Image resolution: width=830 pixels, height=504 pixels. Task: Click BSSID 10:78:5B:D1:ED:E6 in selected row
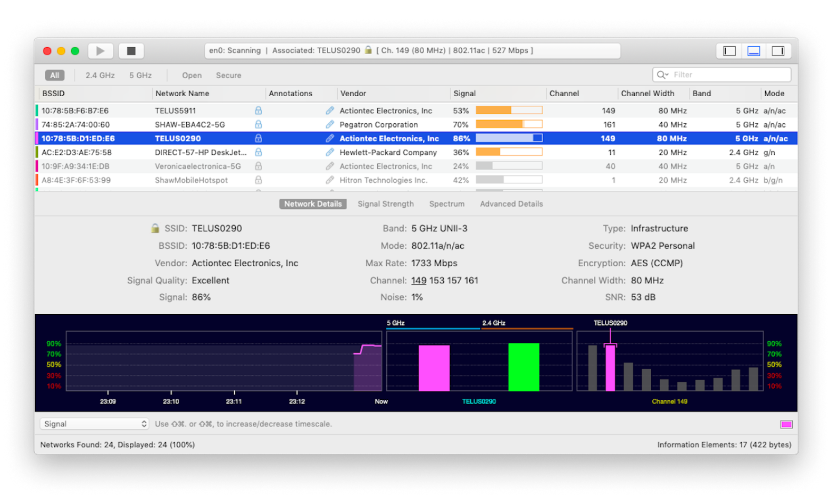(x=78, y=138)
